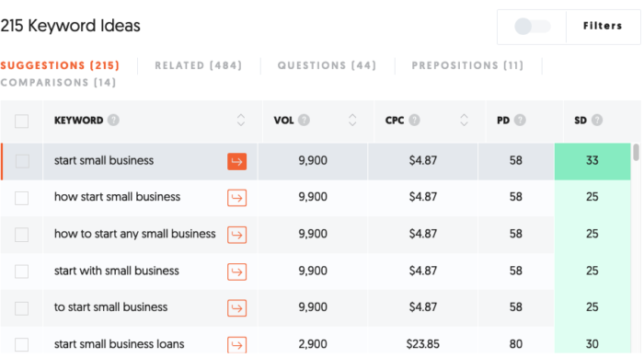
Task: Open the help icon next to CPC
Action: click(414, 120)
